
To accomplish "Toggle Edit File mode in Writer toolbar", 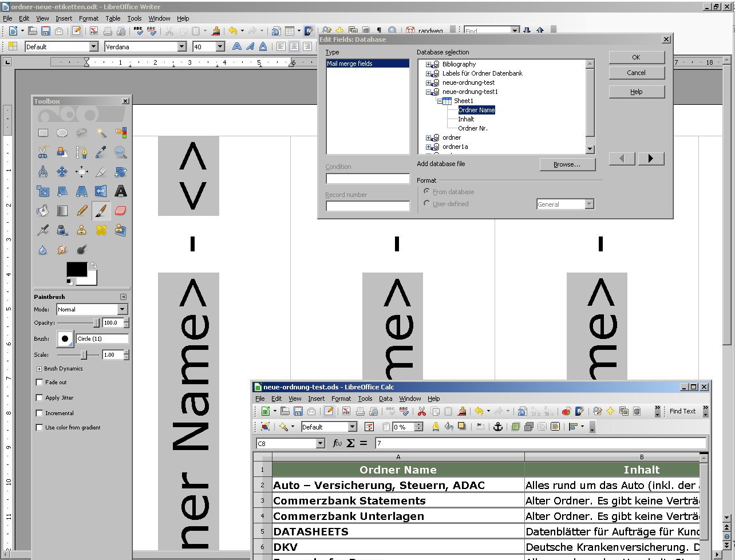I will tap(75, 31).
